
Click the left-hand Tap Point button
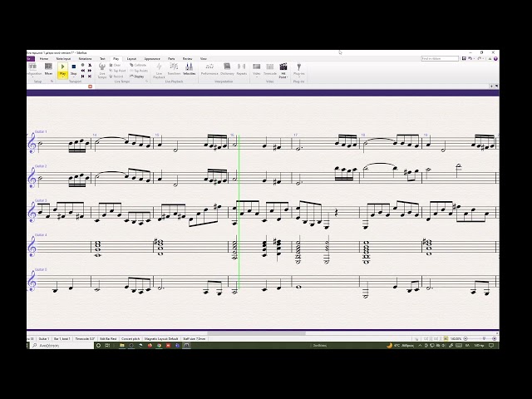pyautogui.click(x=117, y=71)
